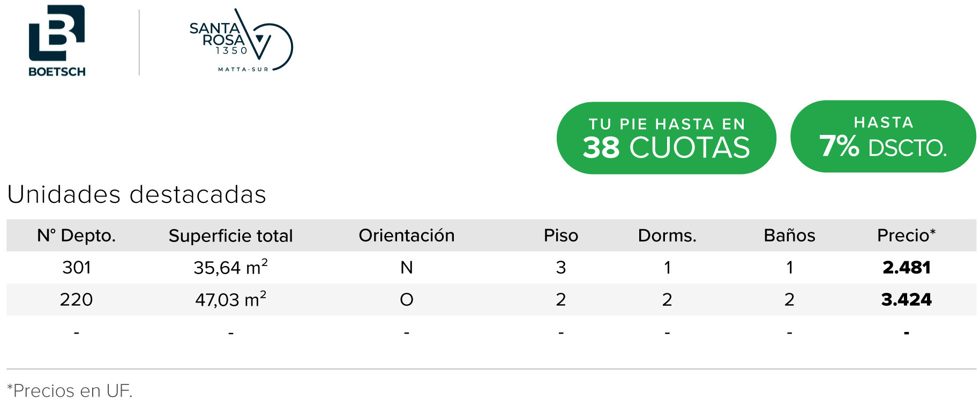980x401 pixels.
Task: Select department 301 in the table
Action: click(77, 267)
